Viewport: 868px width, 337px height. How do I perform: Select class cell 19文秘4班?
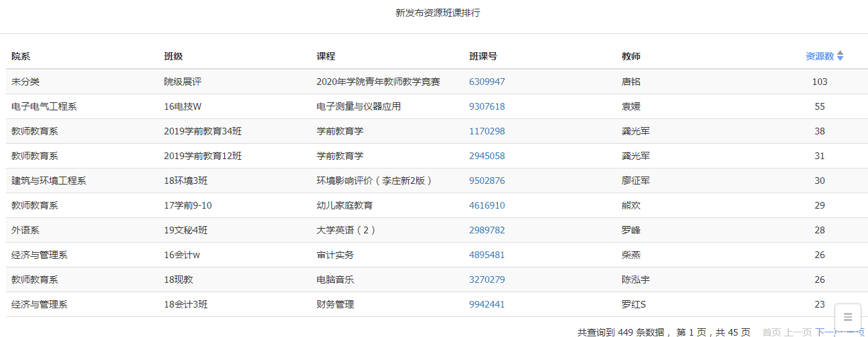click(x=186, y=230)
